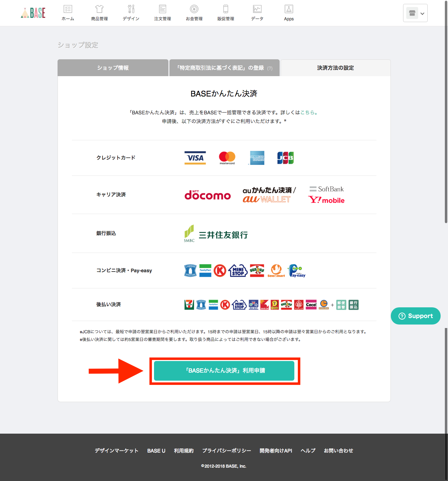Click the BASE logo
This screenshot has width=448, height=481.
(33, 13)
